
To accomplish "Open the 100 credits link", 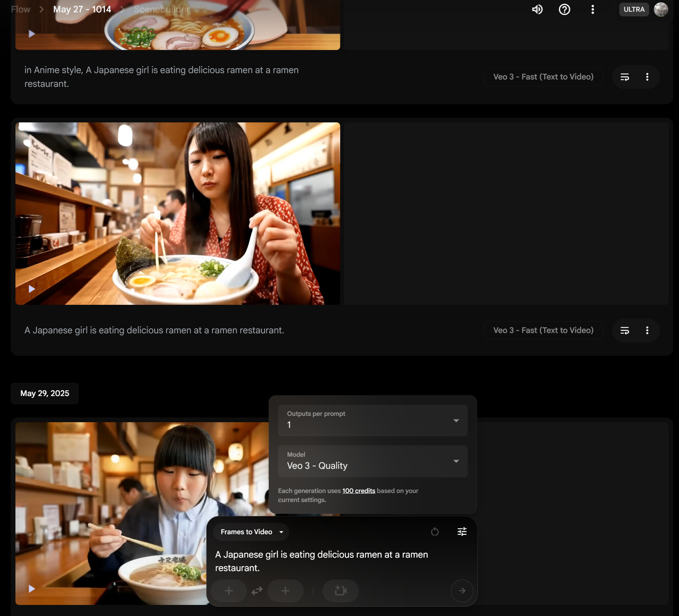I will (x=358, y=491).
